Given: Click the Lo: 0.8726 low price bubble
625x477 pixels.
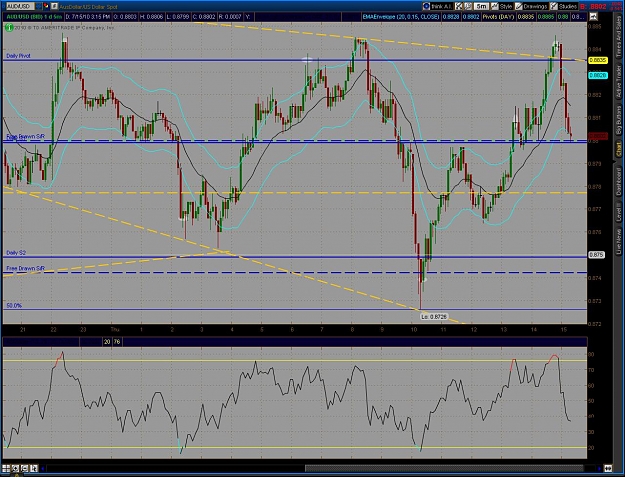Looking at the screenshot, I should coord(434,317).
